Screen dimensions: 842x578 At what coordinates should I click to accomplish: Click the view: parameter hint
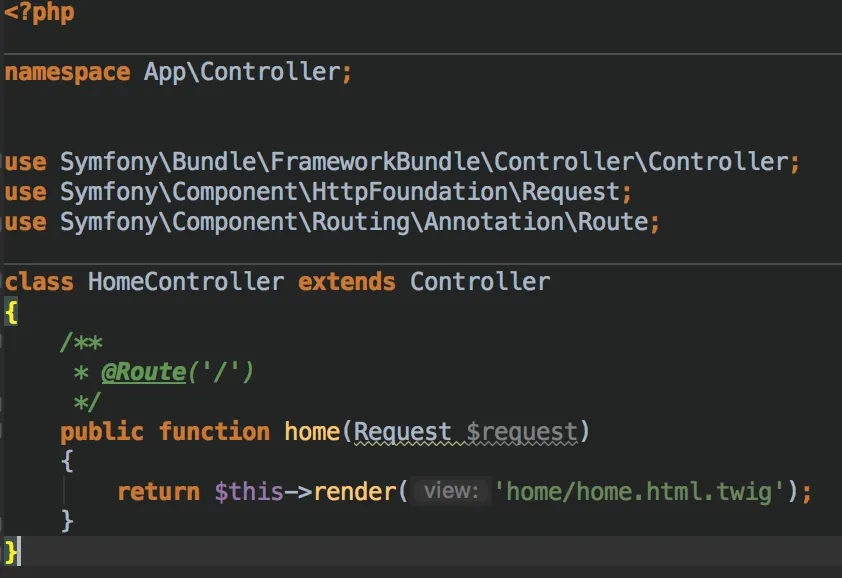coord(452,491)
